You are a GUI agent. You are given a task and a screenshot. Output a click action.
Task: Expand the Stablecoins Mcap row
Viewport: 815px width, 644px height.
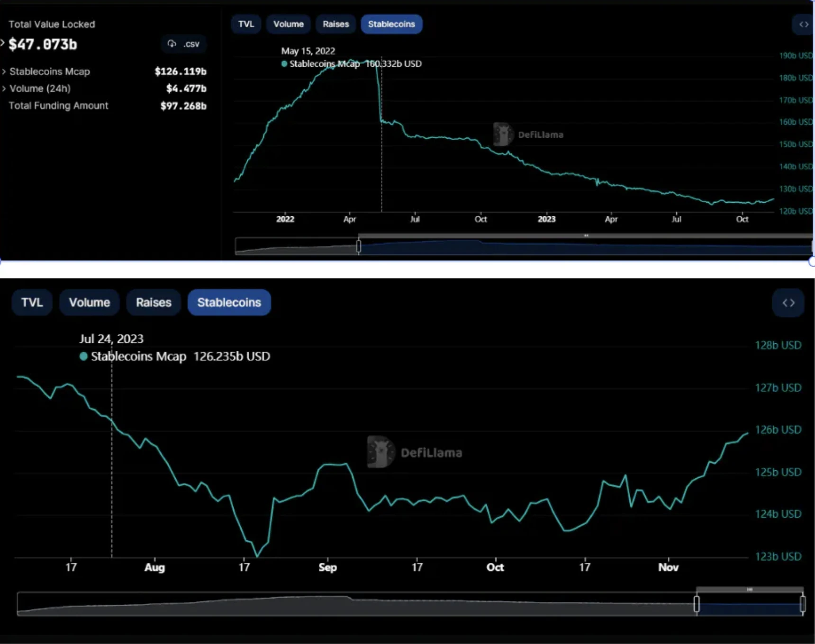[x=4, y=72]
